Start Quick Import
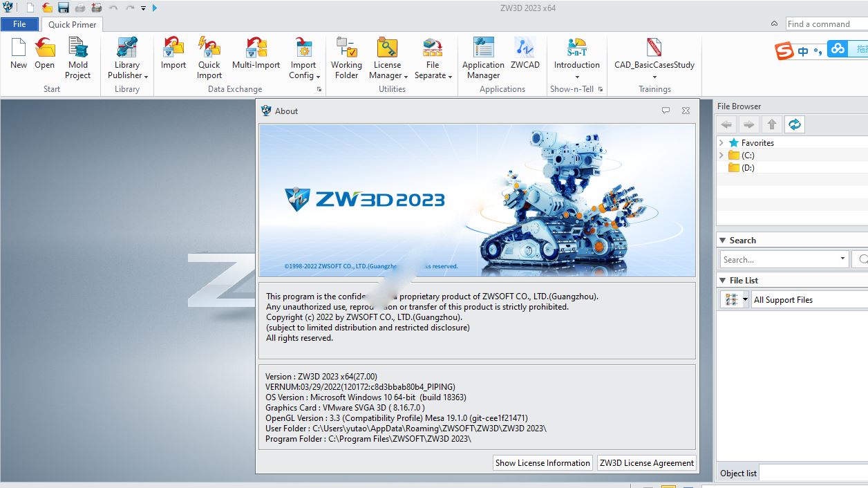The width and height of the screenshot is (868, 488). [x=209, y=59]
